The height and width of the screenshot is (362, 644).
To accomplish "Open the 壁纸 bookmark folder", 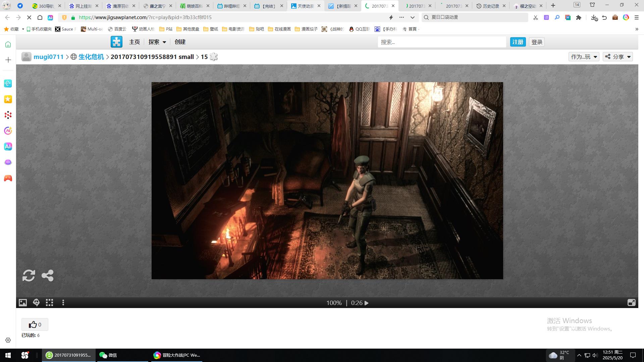I will (211, 29).
